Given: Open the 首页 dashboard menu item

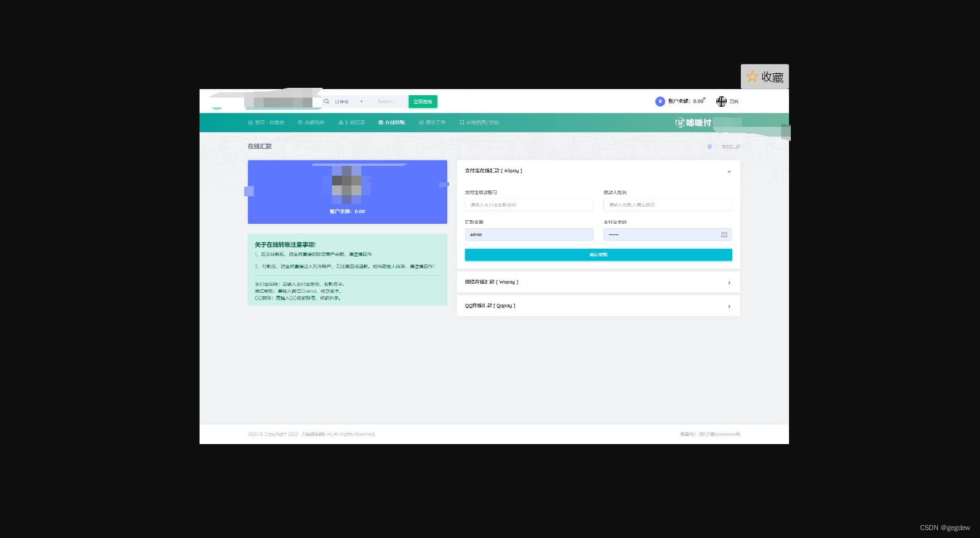Looking at the screenshot, I should point(266,123).
